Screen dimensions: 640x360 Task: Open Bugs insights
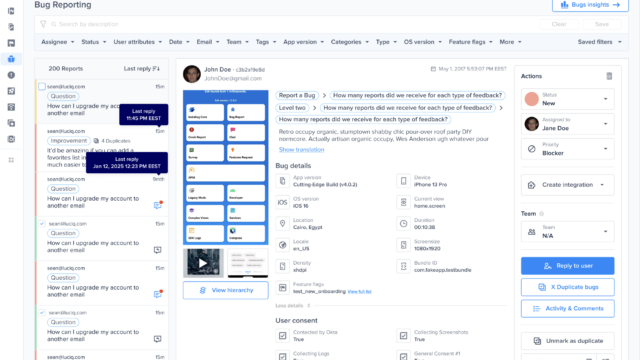590,5
